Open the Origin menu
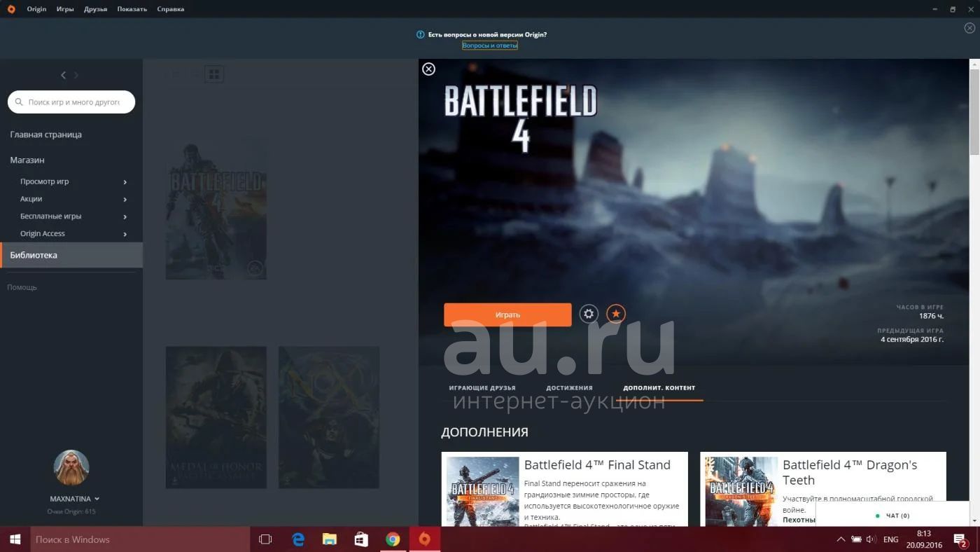Viewport: 980px width, 552px height. (x=36, y=9)
